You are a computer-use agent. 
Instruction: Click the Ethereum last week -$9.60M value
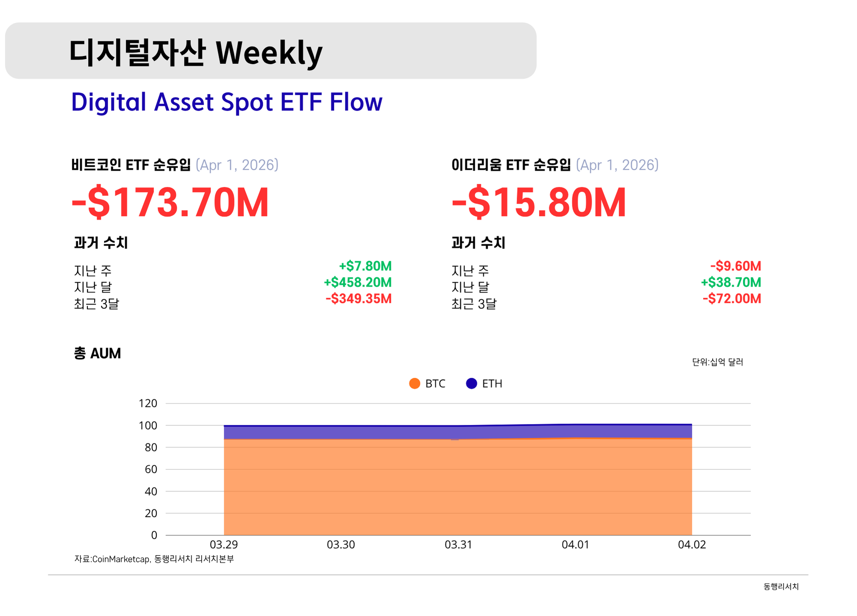[x=735, y=266]
